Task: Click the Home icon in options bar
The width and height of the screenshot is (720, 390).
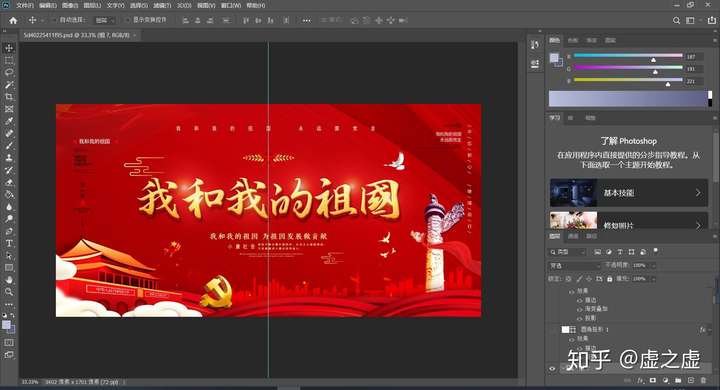Action: 13,20
